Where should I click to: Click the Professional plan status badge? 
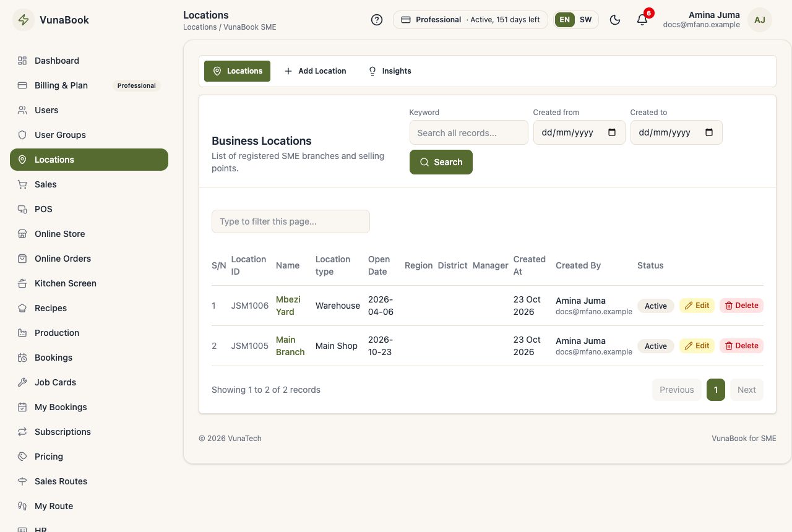[x=470, y=20]
